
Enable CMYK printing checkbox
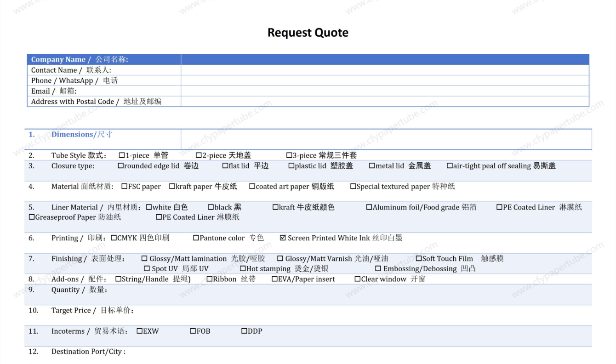point(114,238)
